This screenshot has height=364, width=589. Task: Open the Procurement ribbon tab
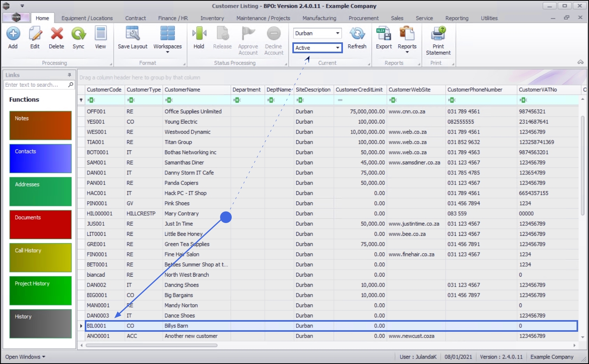coord(364,18)
